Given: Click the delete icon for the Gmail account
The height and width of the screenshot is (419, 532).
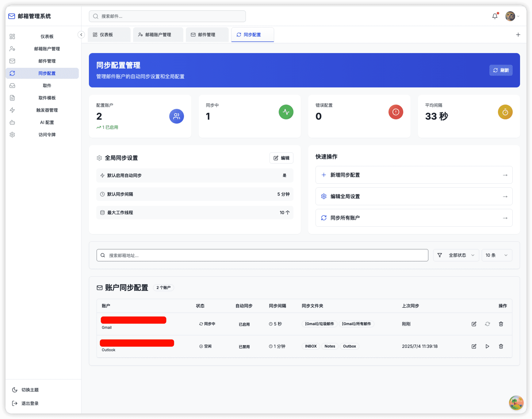Looking at the screenshot, I should click(501, 324).
